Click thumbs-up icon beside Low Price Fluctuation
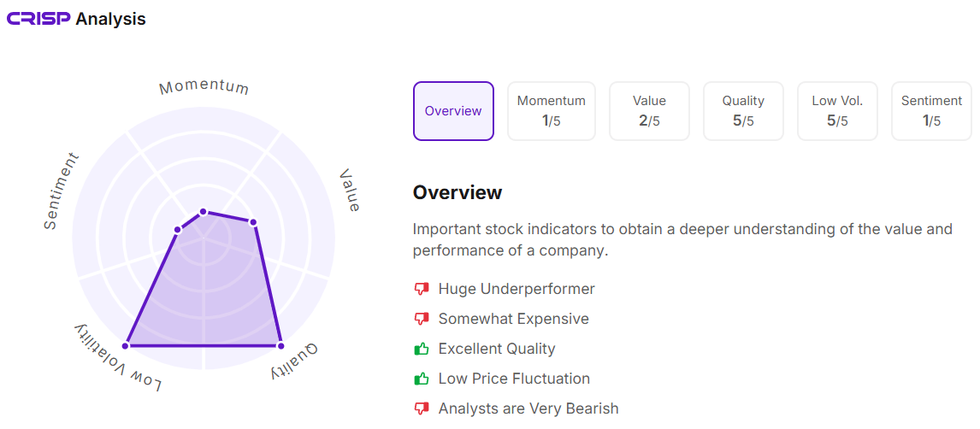 coord(421,379)
